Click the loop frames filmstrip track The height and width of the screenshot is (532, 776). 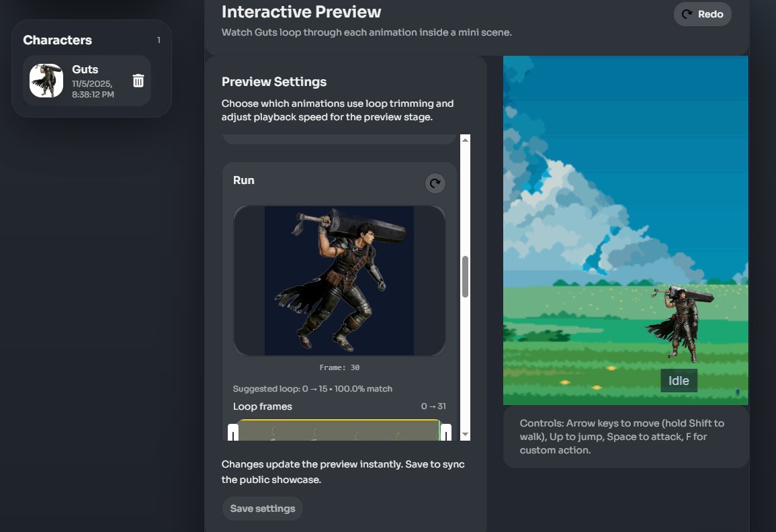(x=339, y=430)
